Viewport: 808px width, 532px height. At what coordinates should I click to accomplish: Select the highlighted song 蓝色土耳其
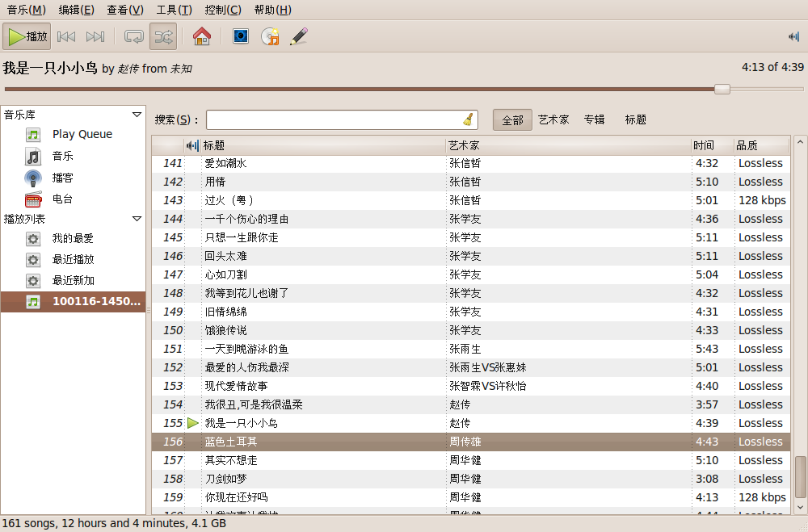471,442
